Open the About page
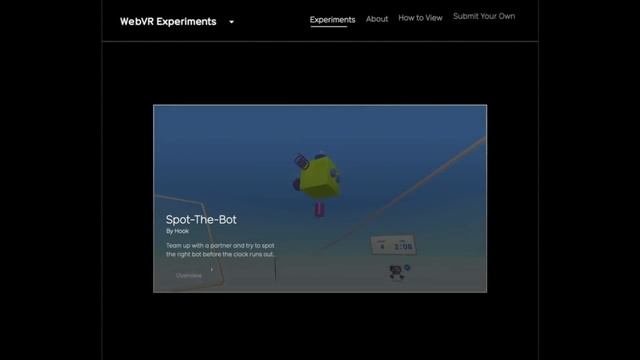640x360 pixels. click(x=377, y=19)
